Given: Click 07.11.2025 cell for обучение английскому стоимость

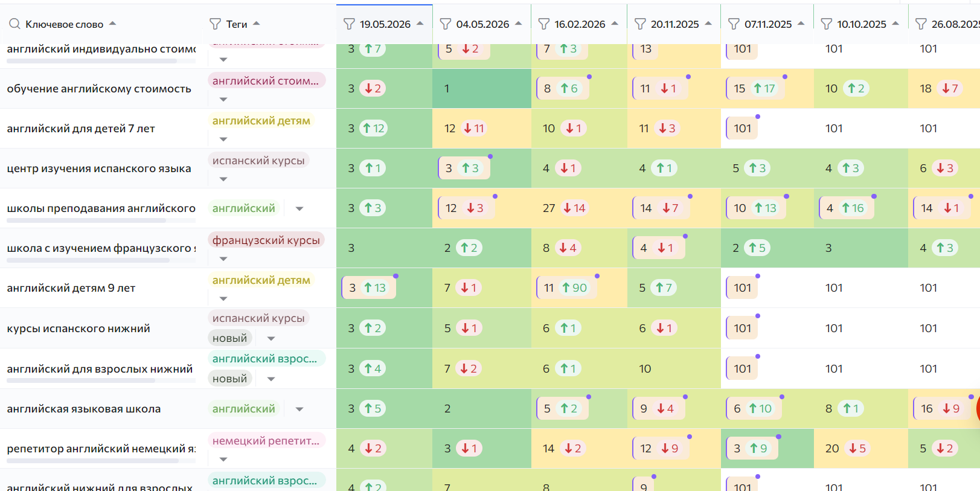Looking at the screenshot, I should [767, 89].
